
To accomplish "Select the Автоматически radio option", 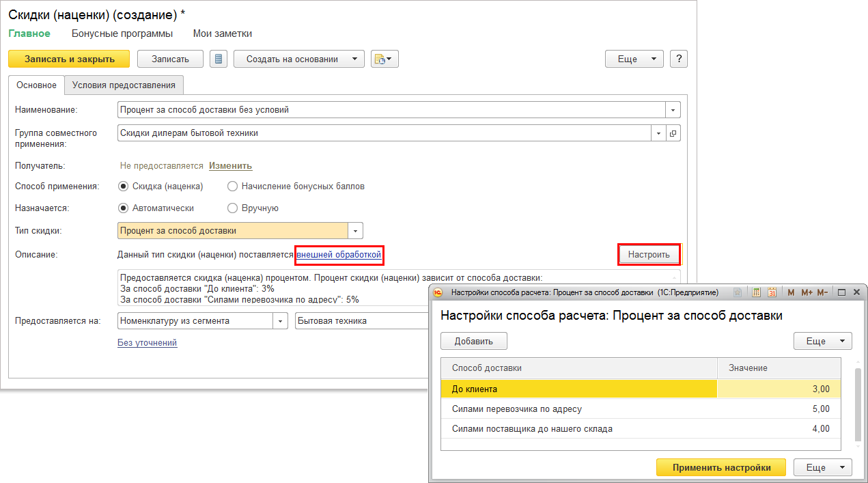I will point(124,208).
